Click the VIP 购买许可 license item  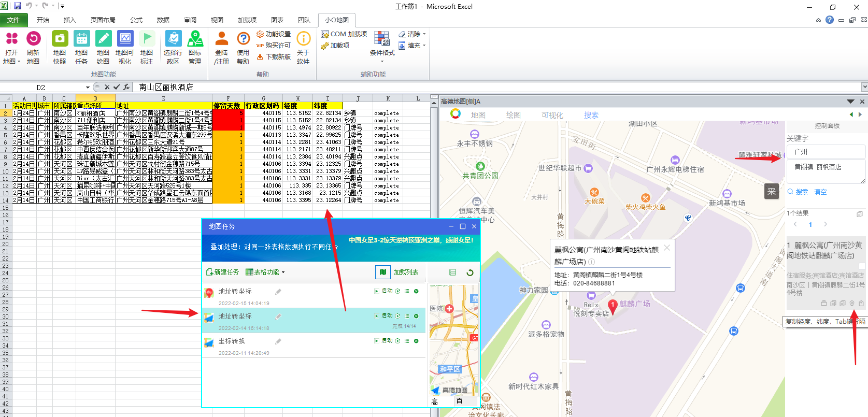(x=274, y=46)
